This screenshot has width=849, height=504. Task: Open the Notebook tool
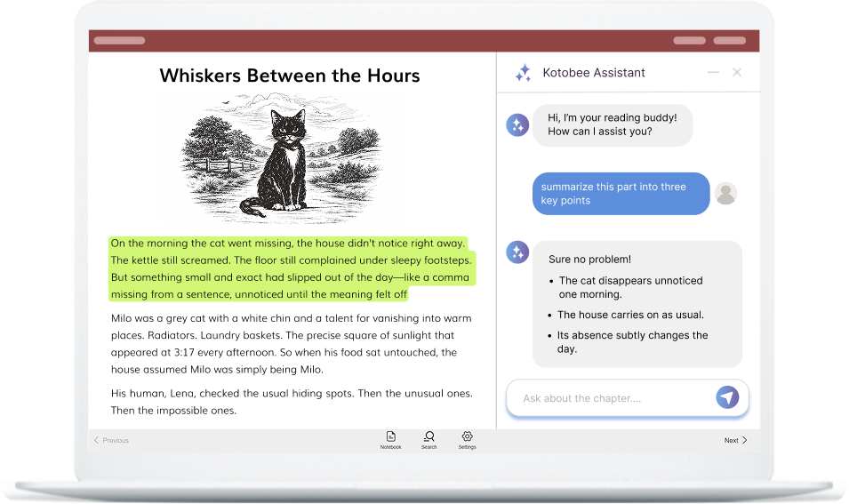pos(390,437)
